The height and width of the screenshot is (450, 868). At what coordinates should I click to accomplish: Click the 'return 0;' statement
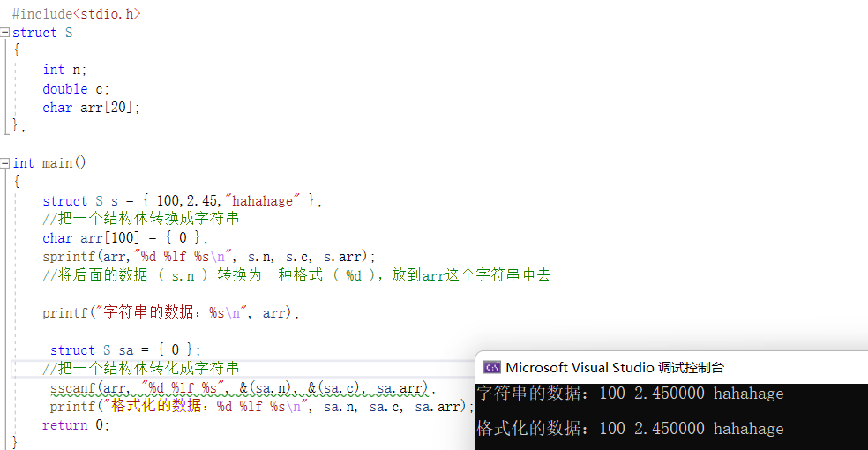[x=76, y=425]
